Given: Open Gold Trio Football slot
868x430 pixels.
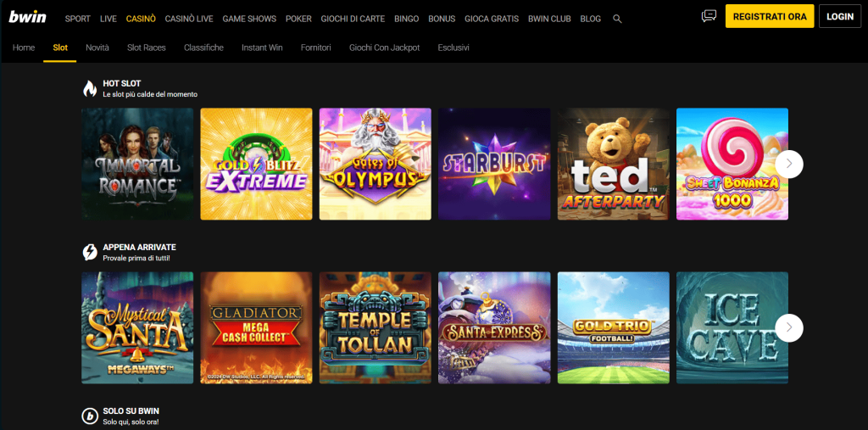Looking at the screenshot, I should 614,328.
